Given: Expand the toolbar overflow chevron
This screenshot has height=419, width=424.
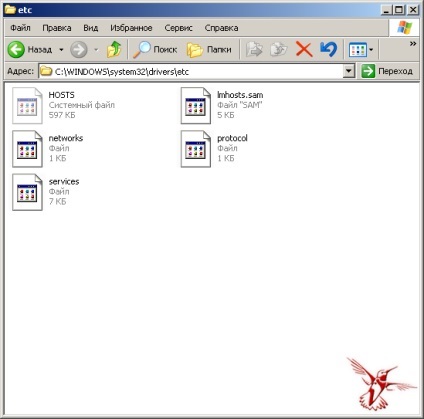Looking at the screenshot, I should (x=413, y=44).
